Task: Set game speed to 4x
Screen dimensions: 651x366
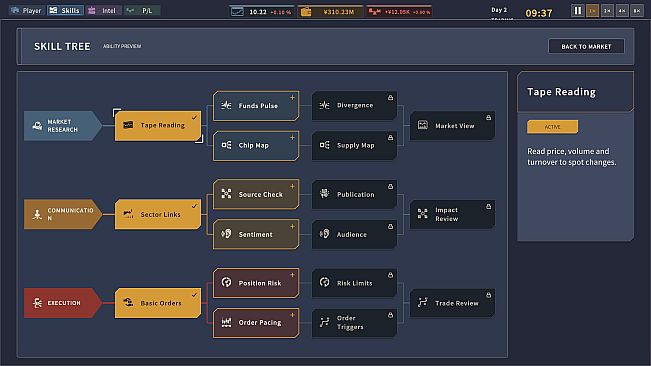Action: (622, 11)
